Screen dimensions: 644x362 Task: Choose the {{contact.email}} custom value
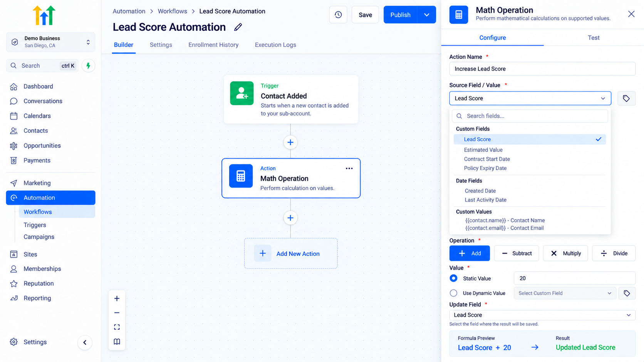pos(505,228)
